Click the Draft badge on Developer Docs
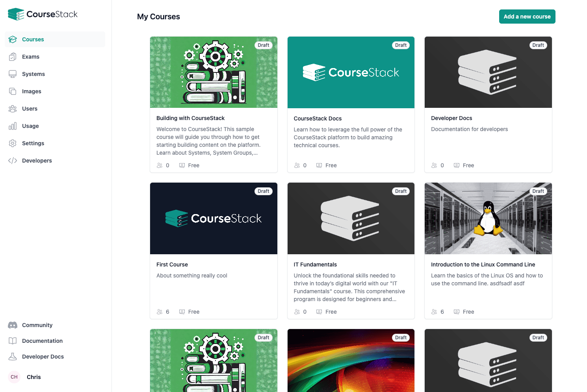This screenshot has width=587, height=392. (x=538, y=45)
